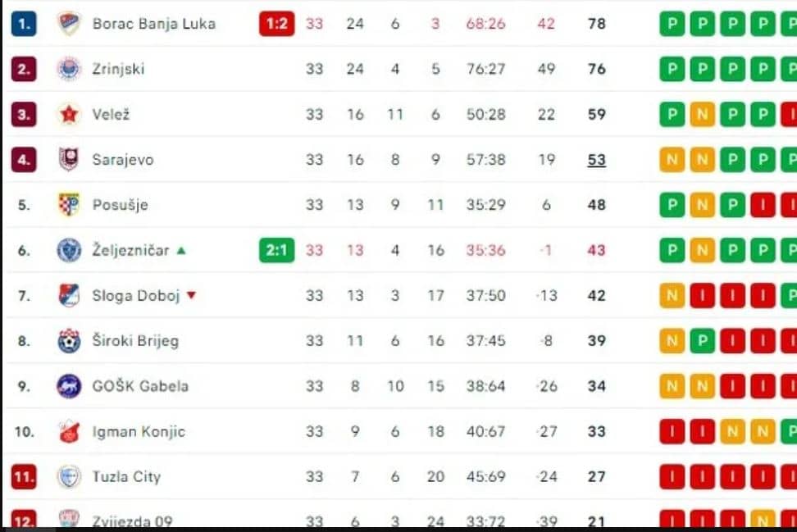The height and width of the screenshot is (532, 797).
Task: Open the Borac Banja Luka club crest
Action: [69, 24]
